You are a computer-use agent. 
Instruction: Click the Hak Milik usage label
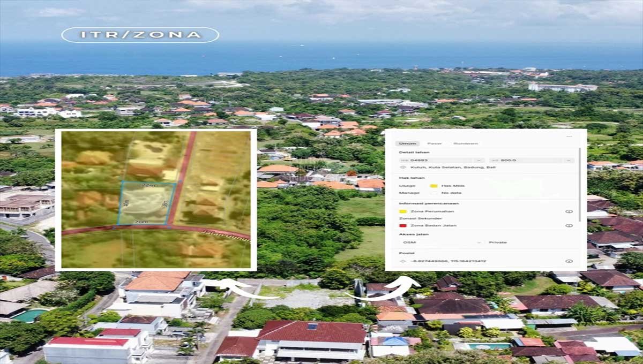[x=452, y=186]
